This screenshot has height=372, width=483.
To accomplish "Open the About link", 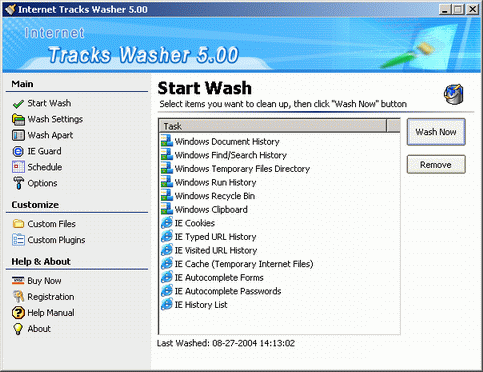I will tap(39, 329).
